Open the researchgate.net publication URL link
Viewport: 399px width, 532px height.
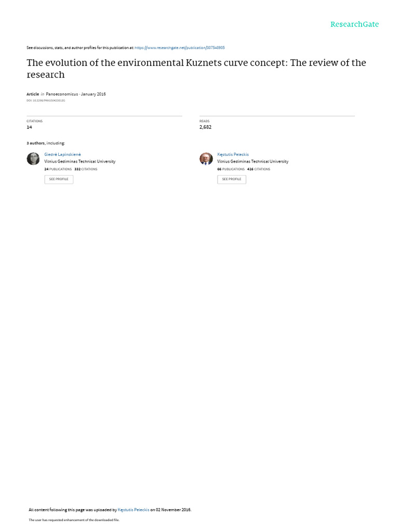coord(179,48)
